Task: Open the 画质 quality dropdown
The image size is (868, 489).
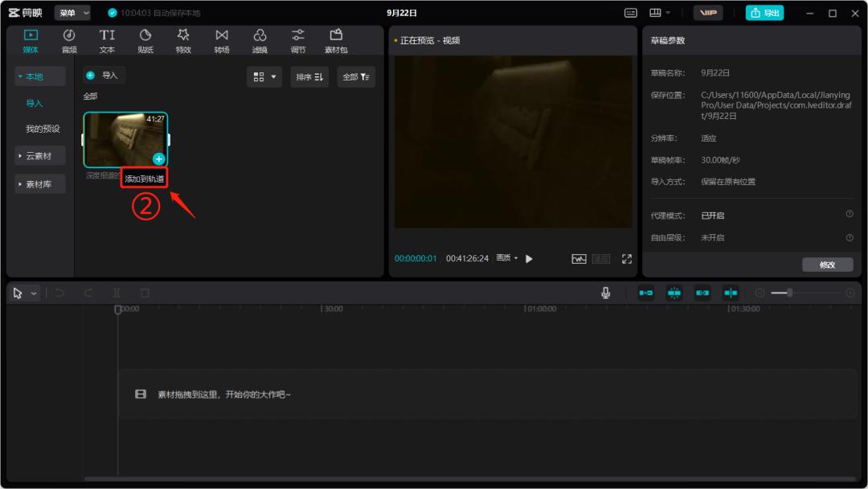Action: [x=506, y=258]
